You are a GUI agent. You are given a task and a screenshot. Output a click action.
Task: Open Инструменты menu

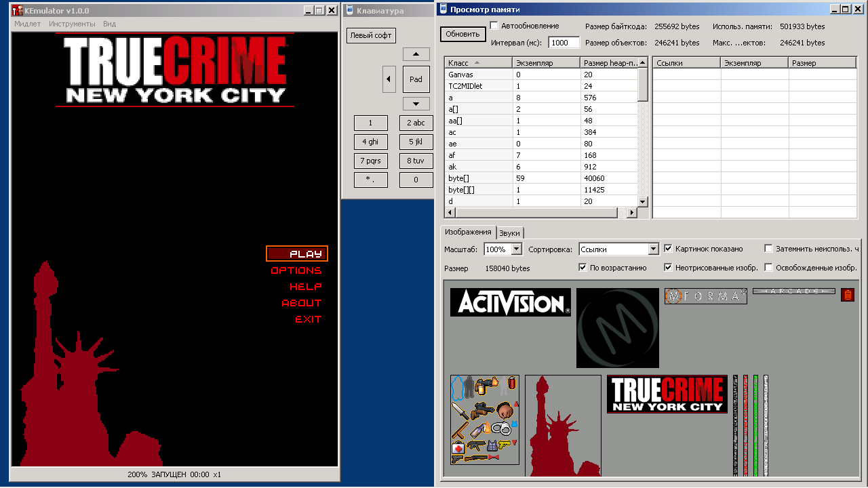coord(72,24)
